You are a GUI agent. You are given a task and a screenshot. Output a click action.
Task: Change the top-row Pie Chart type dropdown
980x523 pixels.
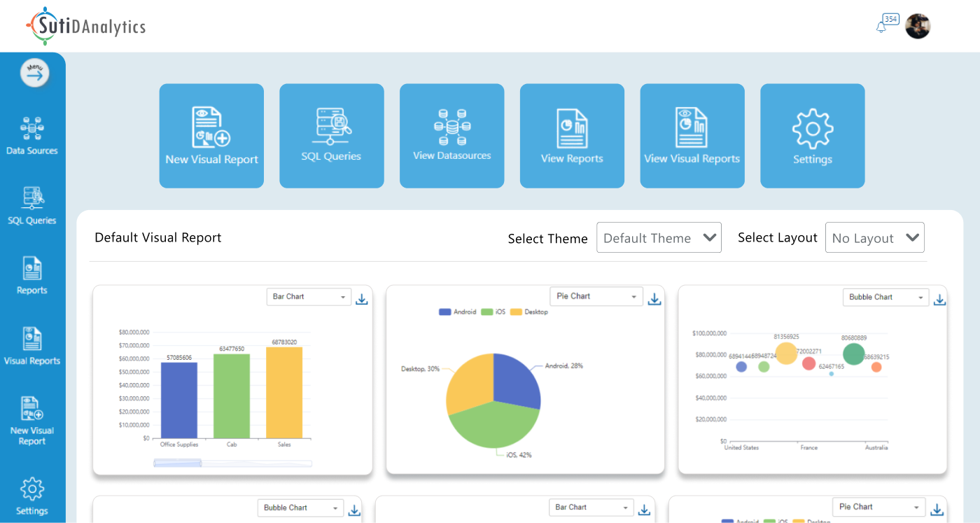click(596, 296)
